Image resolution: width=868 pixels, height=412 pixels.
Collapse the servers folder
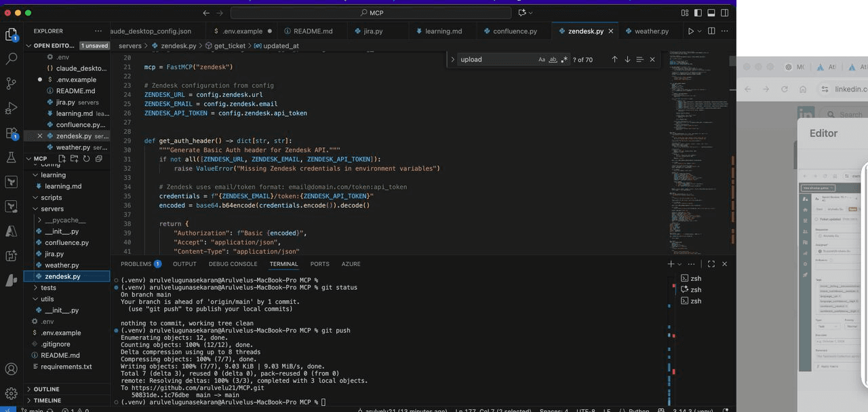tap(67, 209)
